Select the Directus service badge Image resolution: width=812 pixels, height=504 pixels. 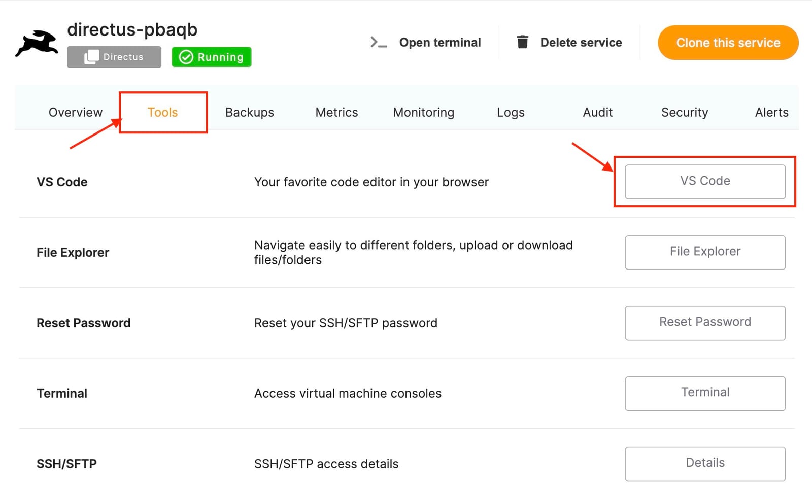[114, 56]
